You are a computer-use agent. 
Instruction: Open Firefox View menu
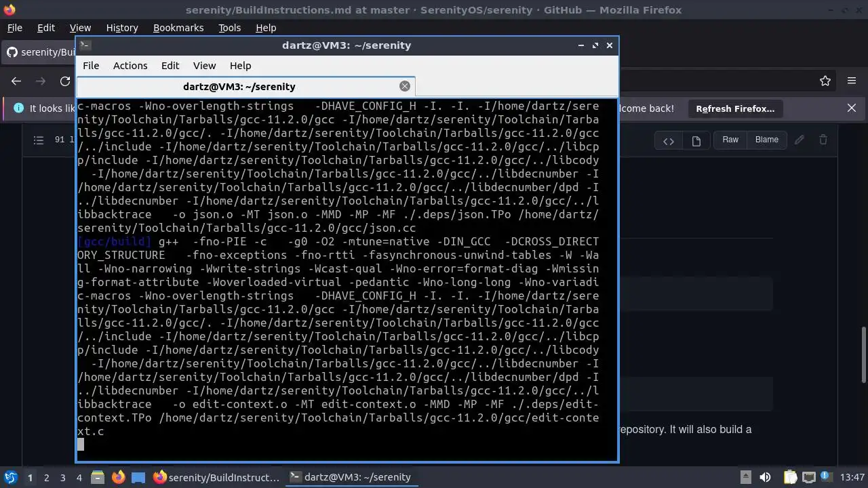point(80,28)
